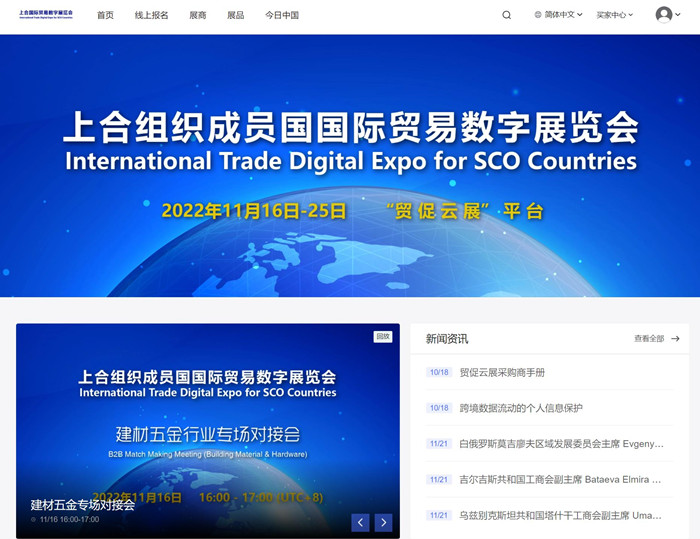Click the 10/18 date tag of 贸促云展采购商手册
This screenshot has height=539, width=700.
[439, 372]
